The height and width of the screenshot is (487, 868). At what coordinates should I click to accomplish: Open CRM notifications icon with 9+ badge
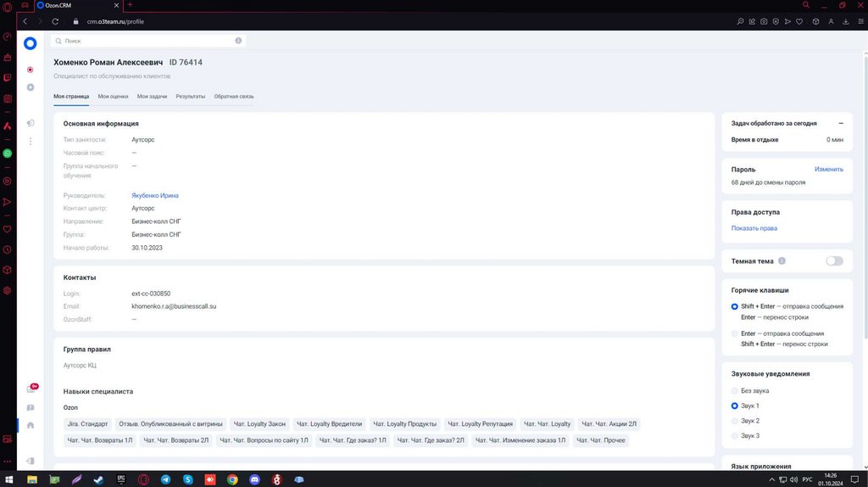click(31, 389)
